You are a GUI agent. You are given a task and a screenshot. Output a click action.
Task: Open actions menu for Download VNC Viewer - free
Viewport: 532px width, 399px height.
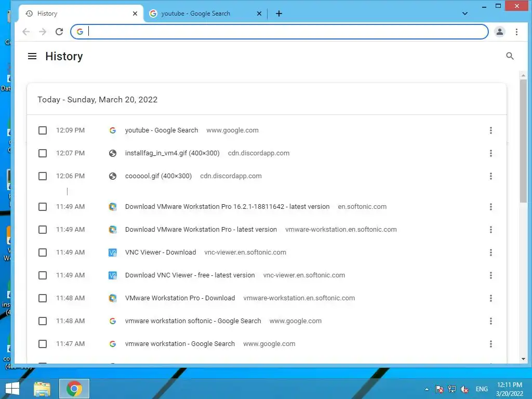point(490,275)
